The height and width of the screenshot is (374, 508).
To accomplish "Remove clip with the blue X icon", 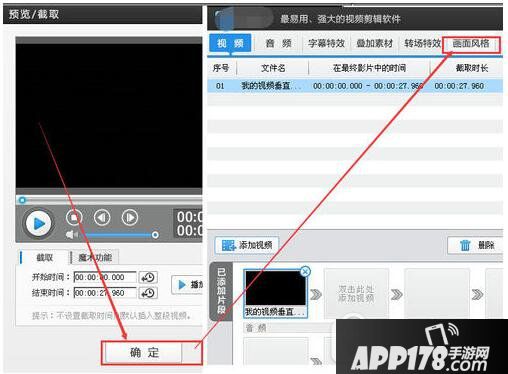I will point(305,272).
